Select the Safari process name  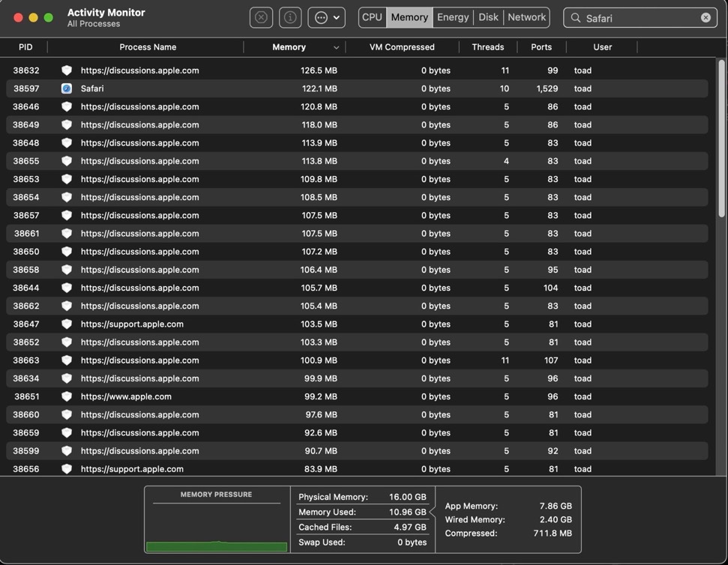point(92,88)
